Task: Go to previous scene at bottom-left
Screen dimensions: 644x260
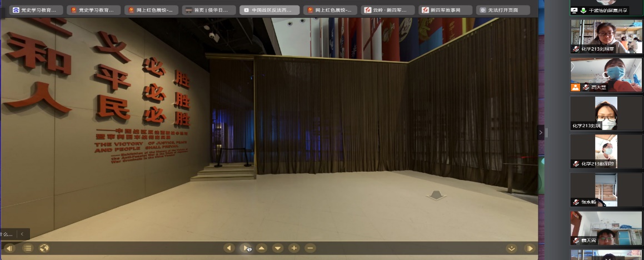Action: click(9, 248)
